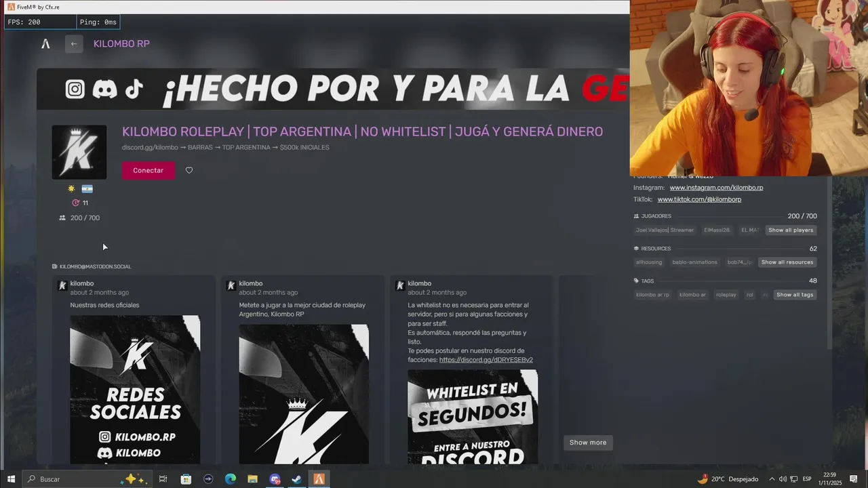This screenshot has height=488, width=868.
Task: Click the Resources layers icon in sidebar
Action: pyautogui.click(x=636, y=249)
